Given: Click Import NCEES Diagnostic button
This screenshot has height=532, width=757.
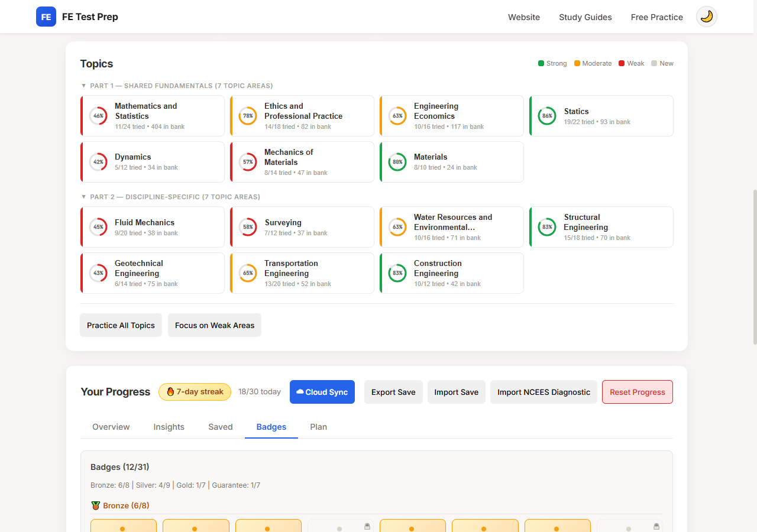Looking at the screenshot, I should click(x=544, y=392).
